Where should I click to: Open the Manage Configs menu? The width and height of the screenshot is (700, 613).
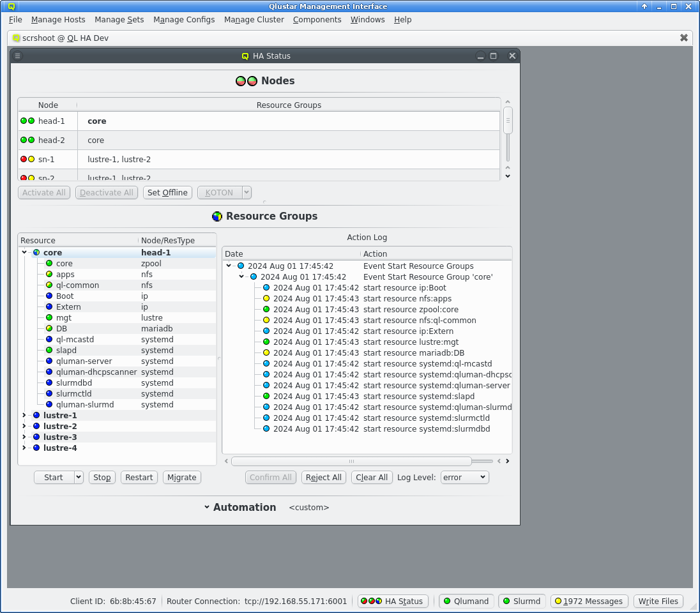(x=184, y=20)
